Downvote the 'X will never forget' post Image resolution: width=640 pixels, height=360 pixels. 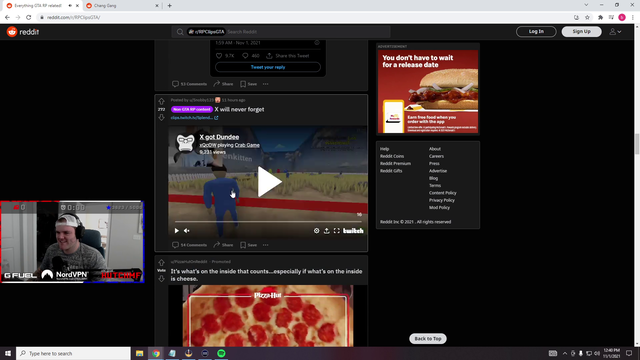pyautogui.click(x=162, y=118)
